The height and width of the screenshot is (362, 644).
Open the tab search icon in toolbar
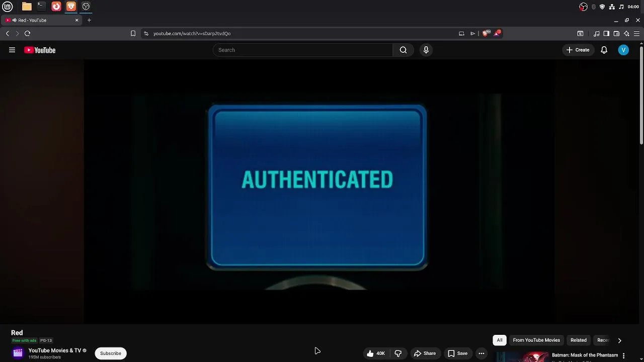coord(580,34)
